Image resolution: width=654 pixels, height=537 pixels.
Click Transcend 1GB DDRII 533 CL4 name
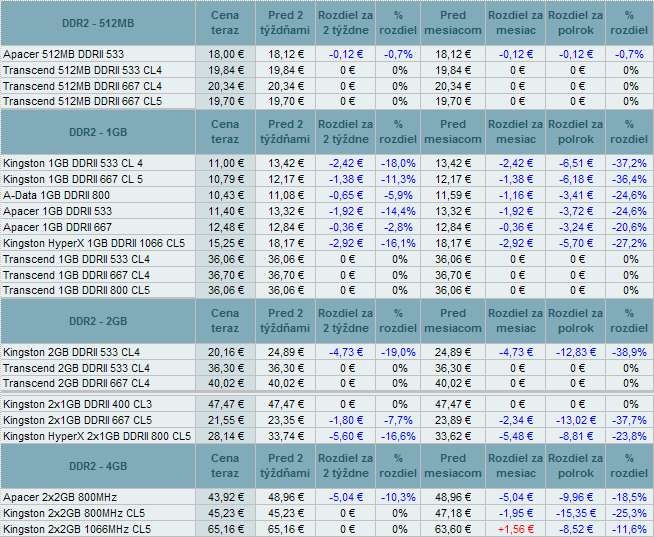coord(76,259)
